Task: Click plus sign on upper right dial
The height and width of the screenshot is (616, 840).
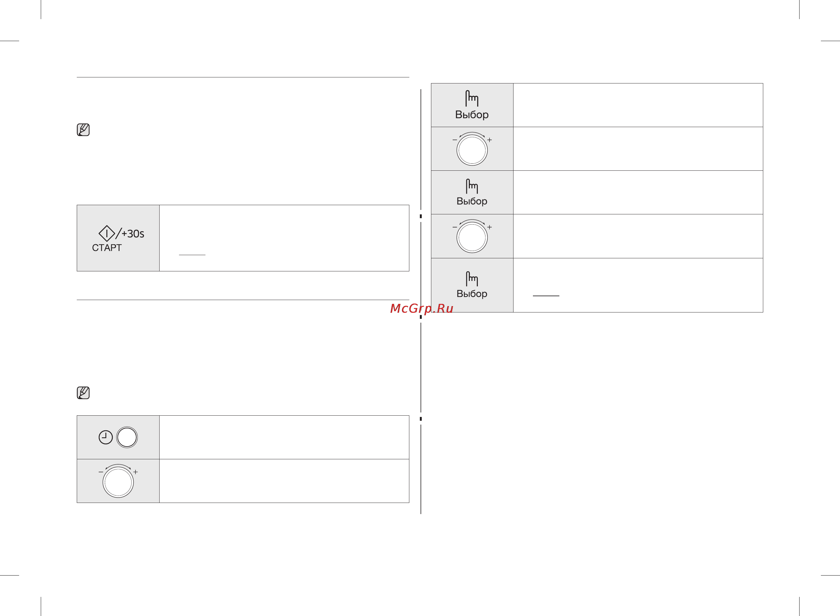Action: pyautogui.click(x=490, y=140)
